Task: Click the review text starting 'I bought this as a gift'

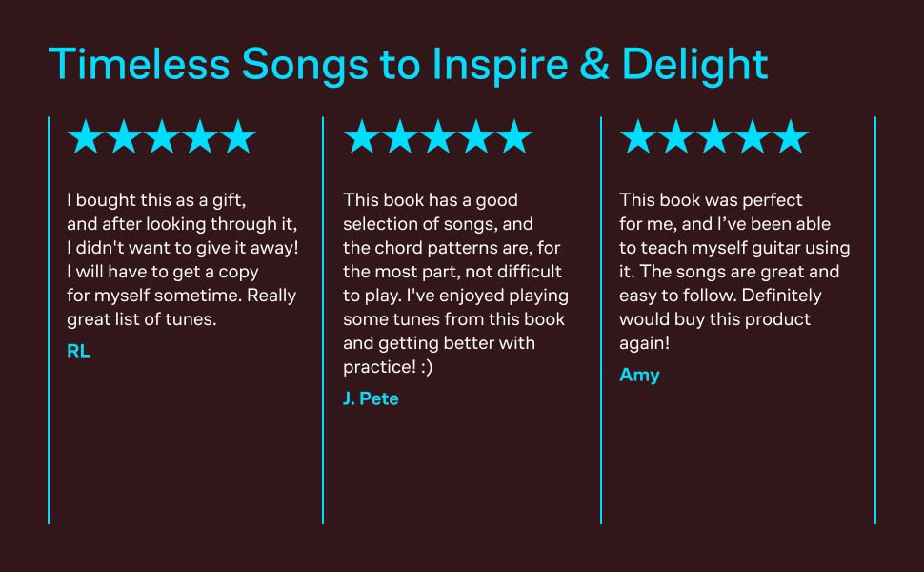Action: 183,259
